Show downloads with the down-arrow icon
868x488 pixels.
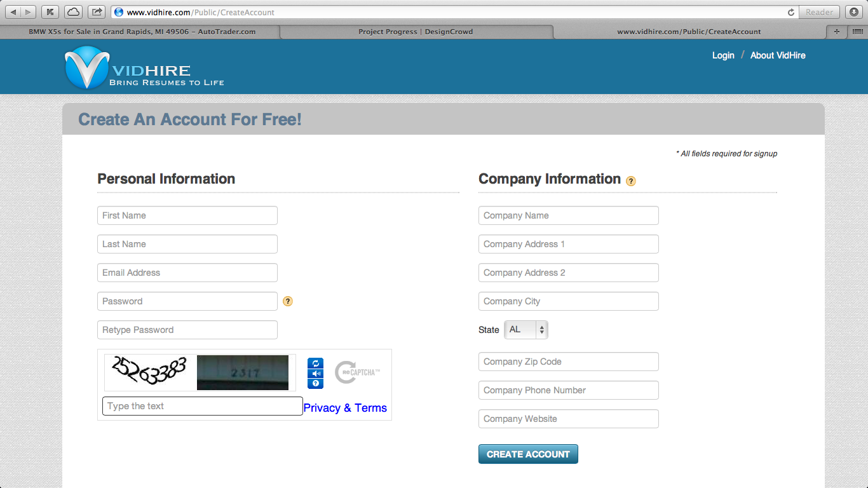tap(855, 12)
